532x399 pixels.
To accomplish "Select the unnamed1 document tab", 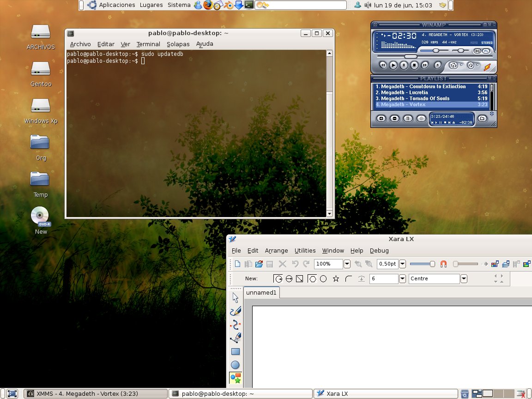I will 261,292.
